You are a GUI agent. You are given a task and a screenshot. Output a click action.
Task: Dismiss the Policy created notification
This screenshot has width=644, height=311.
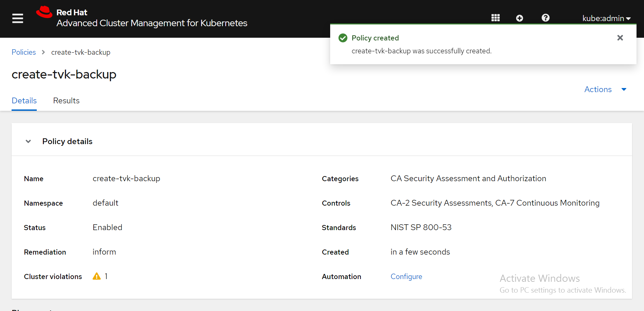[x=620, y=38]
